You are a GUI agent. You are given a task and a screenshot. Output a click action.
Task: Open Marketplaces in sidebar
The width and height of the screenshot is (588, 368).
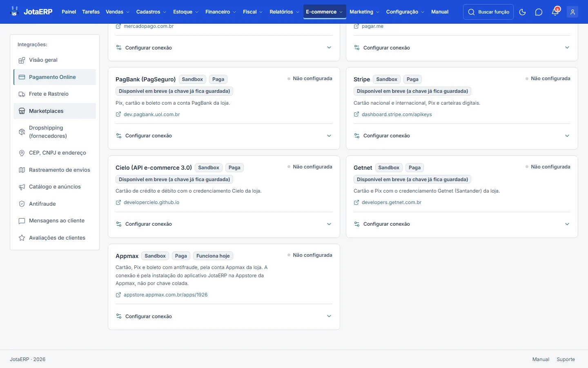tap(55, 111)
